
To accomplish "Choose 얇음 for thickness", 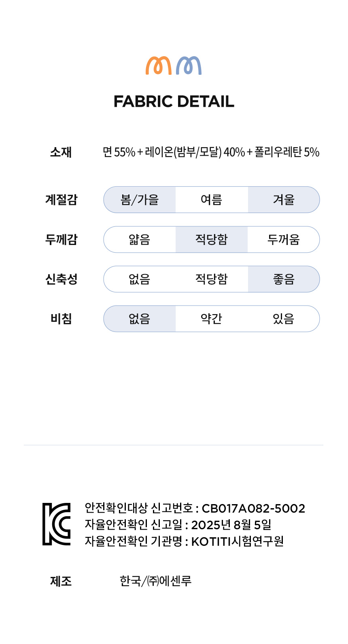I will pos(140,240).
